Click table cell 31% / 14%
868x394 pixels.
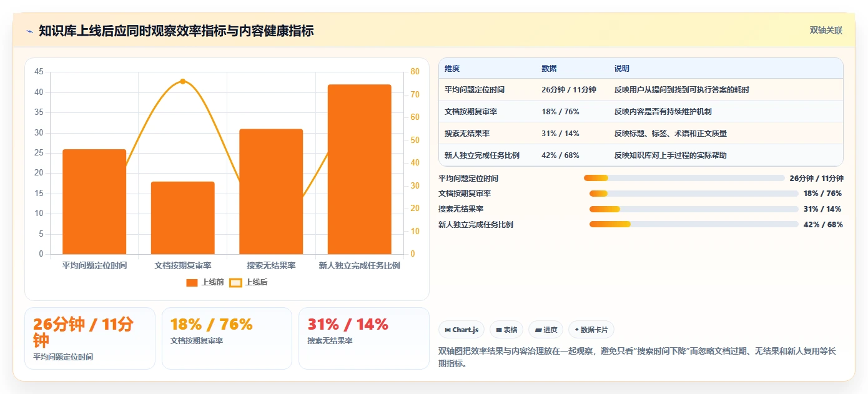[560, 134]
